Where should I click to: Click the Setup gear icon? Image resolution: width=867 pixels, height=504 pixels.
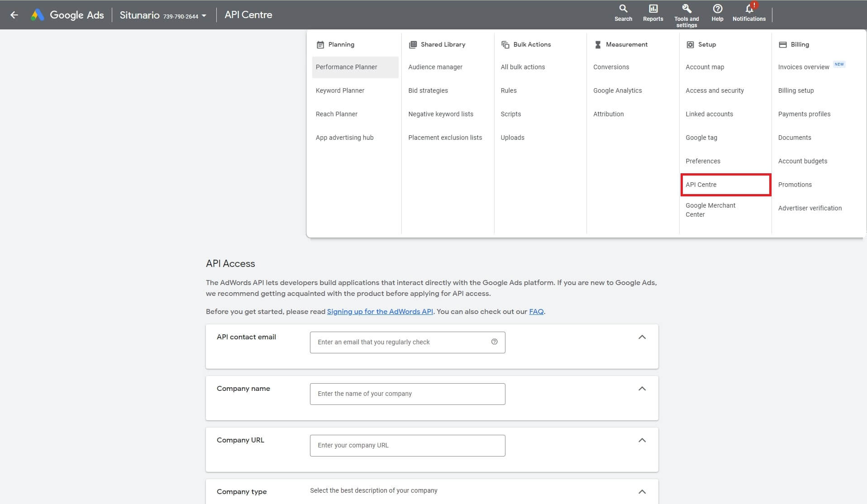coord(690,45)
